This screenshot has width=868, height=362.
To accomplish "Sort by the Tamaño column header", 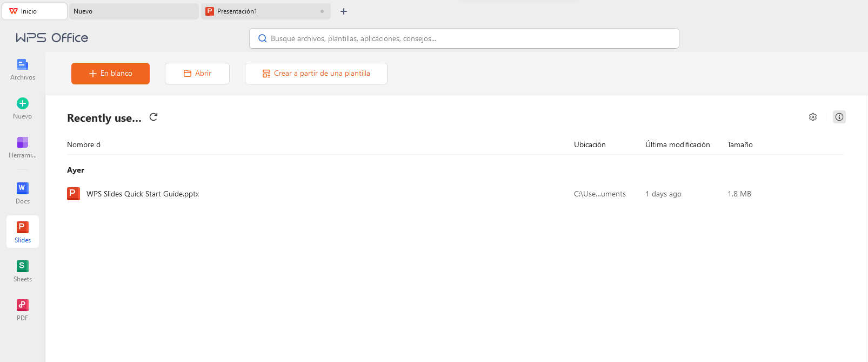I will tap(740, 144).
